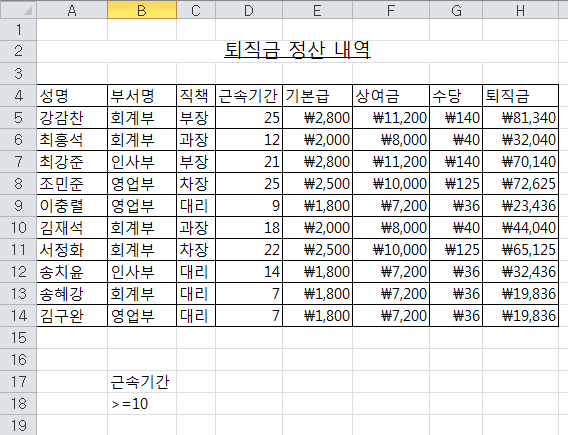
Task: Click severance cell ₩72,625
Action: coord(521,184)
